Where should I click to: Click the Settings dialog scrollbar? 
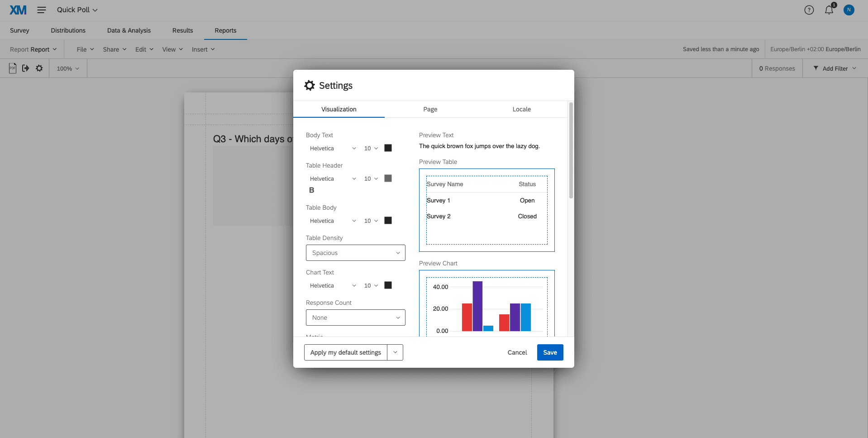[x=571, y=151]
